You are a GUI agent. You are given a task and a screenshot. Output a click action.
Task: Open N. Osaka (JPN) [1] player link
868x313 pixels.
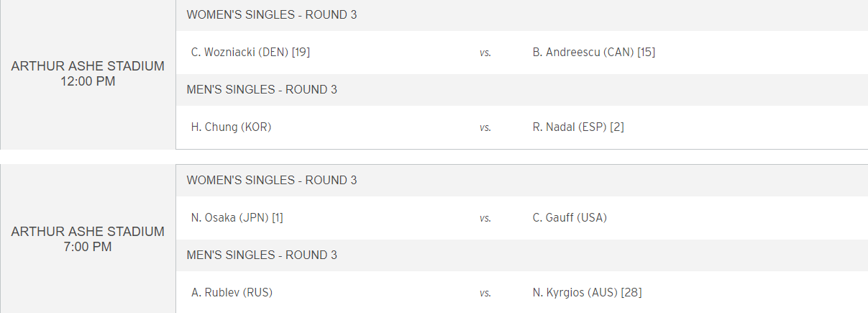[x=237, y=217]
